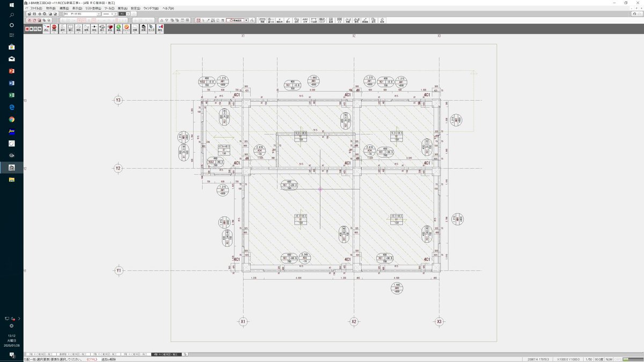Open the Windows Start menu
Viewport: 644px width, 362px height.
coord(11,5)
